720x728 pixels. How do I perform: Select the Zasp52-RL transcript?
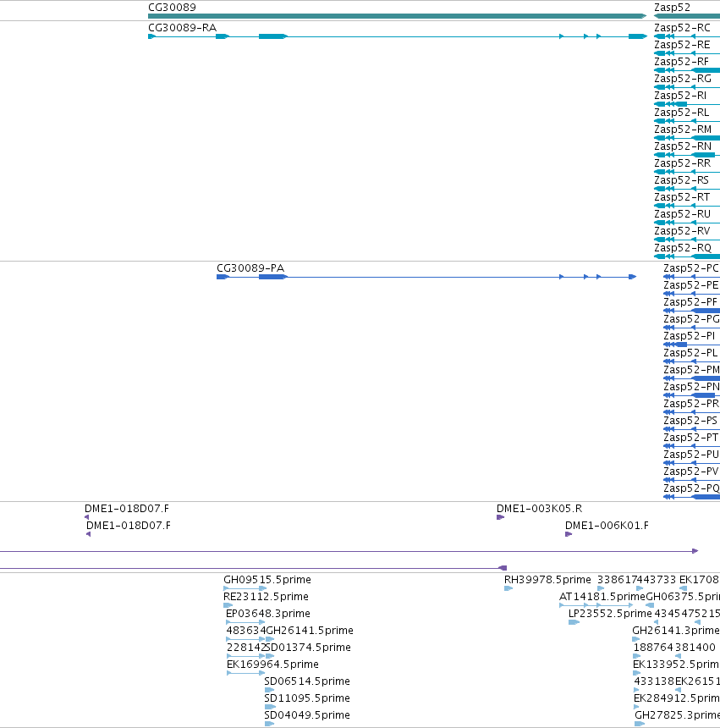point(681,113)
